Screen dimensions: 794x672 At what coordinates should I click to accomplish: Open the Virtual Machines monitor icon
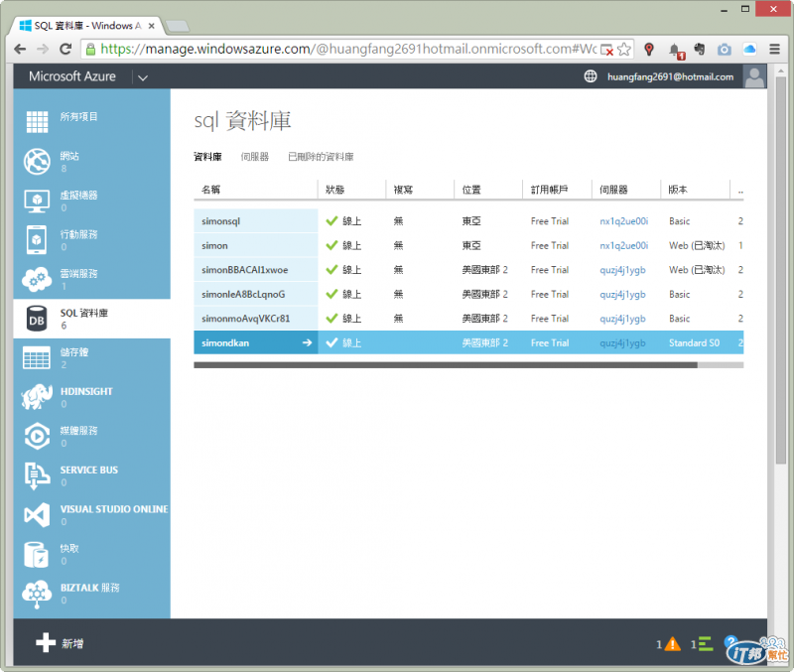point(37,201)
